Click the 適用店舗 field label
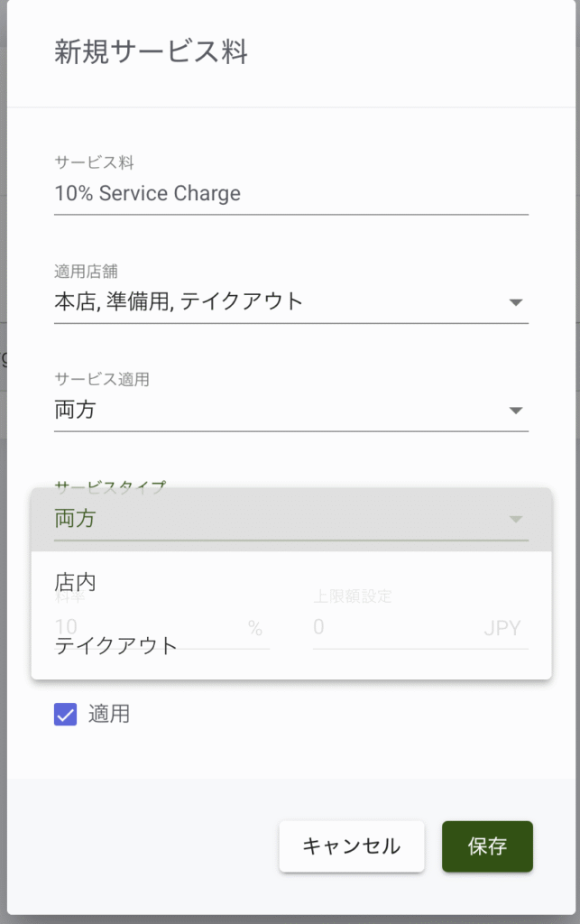This screenshot has height=924, width=580. click(x=87, y=271)
